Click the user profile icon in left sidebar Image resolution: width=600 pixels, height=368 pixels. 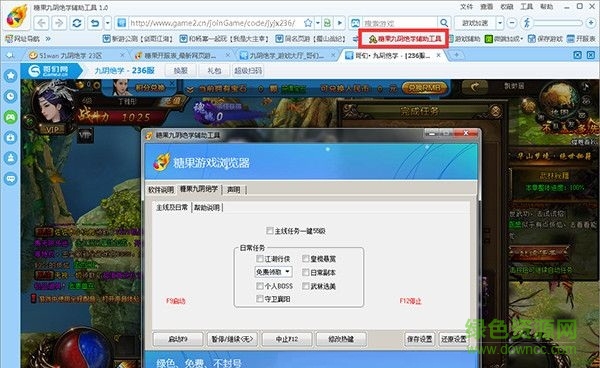[x=10, y=158]
